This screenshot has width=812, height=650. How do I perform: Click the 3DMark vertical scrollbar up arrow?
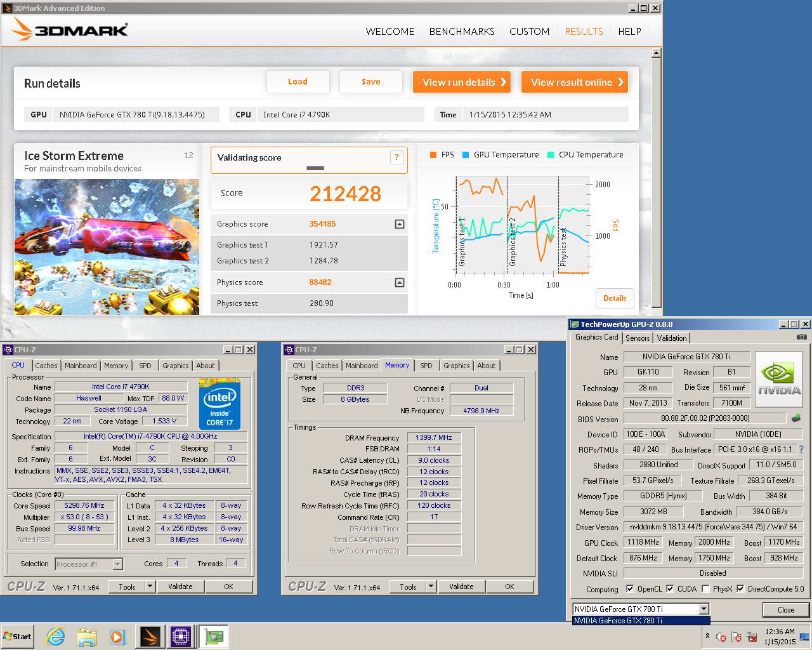coord(657,53)
